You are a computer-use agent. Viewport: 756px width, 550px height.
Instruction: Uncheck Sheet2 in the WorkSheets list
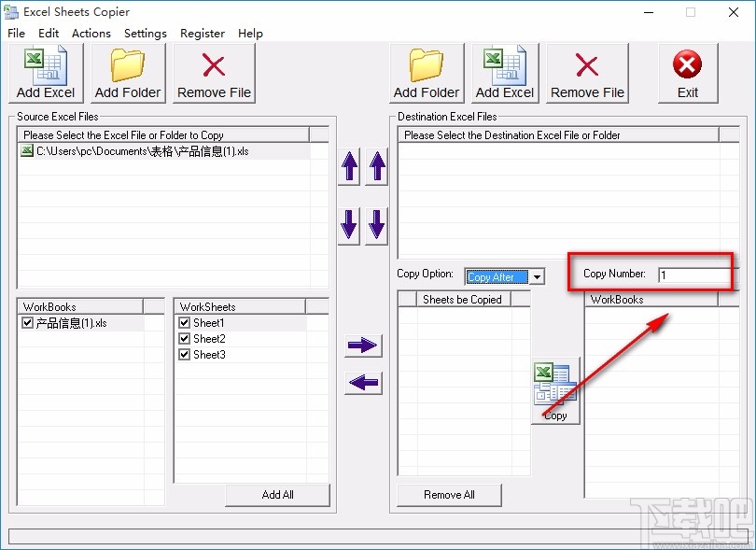pos(184,338)
